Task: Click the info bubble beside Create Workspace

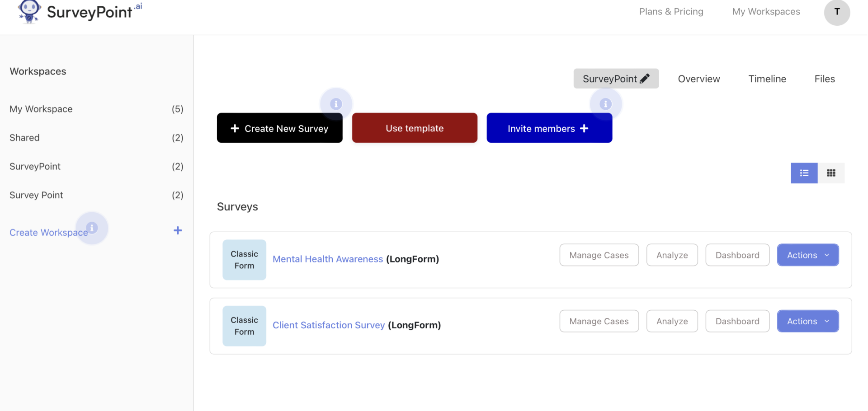Action: pyautogui.click(x=92, y=229)
